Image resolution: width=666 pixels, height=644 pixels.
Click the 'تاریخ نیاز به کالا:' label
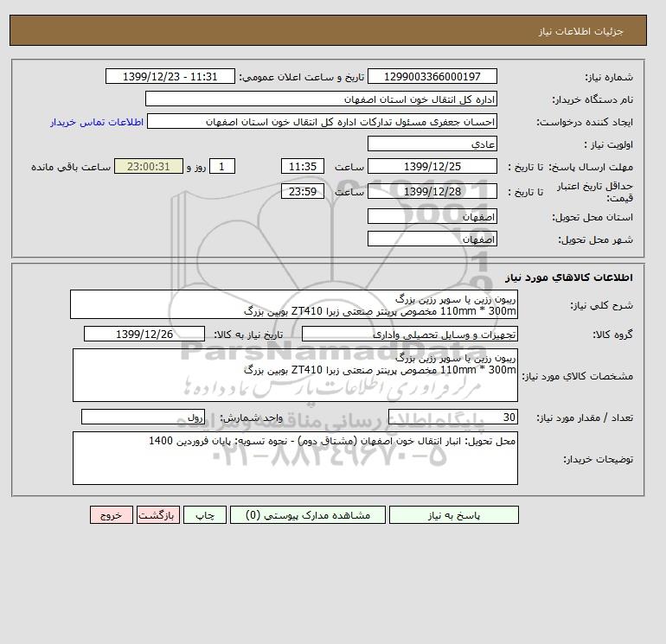tap(248, 335)
